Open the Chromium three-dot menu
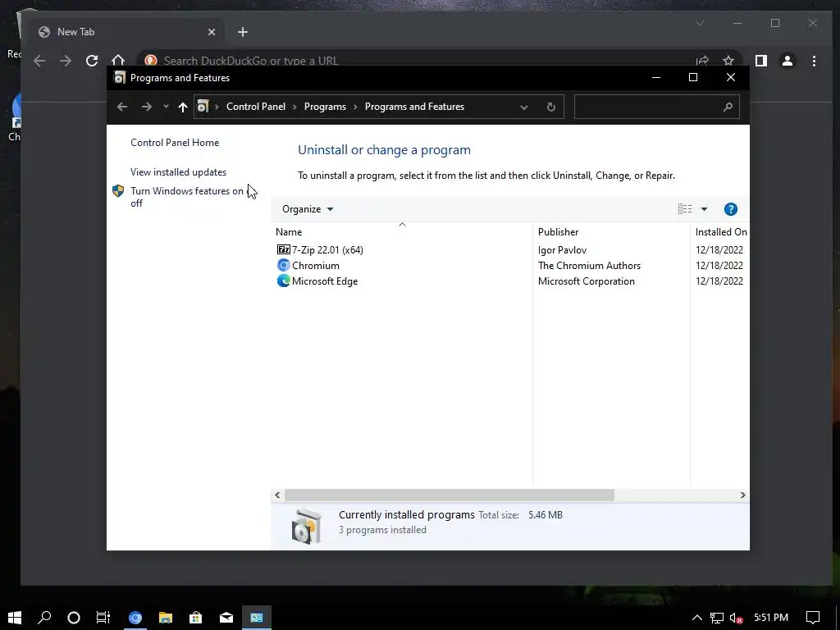Viewport: 840px width, 630px height. (814, 61)
